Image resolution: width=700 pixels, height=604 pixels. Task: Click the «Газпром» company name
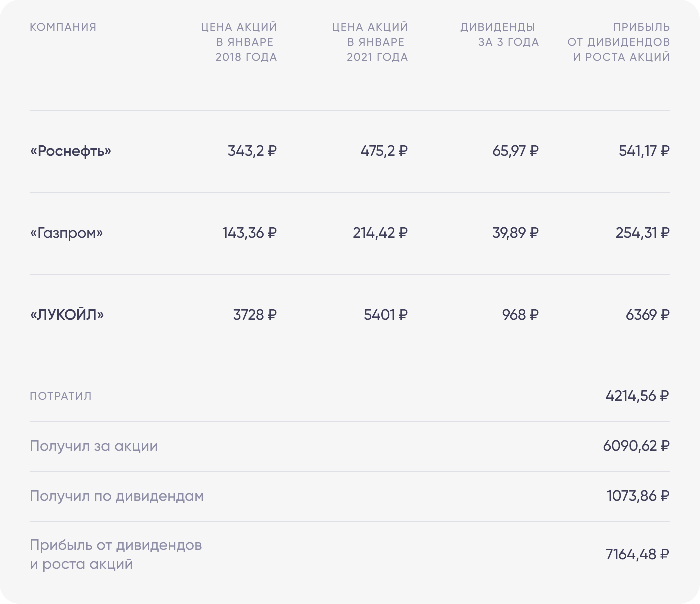(66, 233)
